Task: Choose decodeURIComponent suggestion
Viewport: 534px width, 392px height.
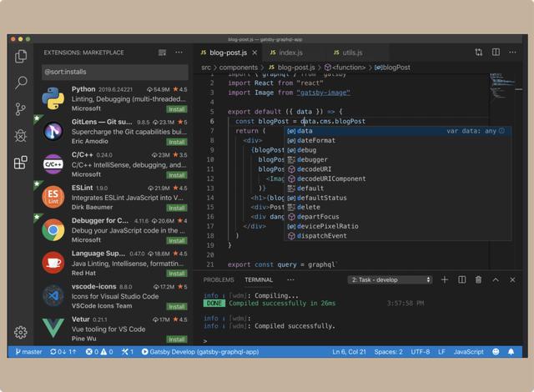Action: 397,178
